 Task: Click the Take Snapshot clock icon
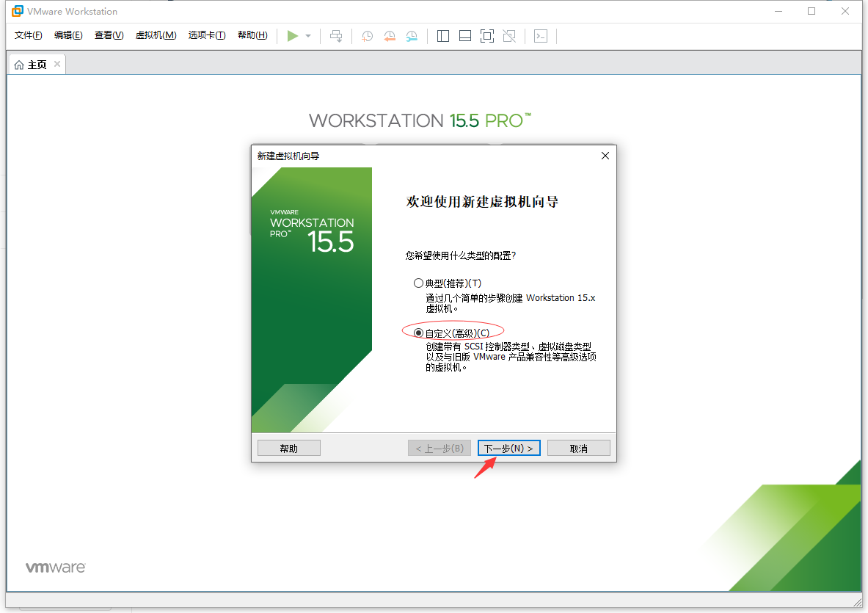(367, 36)
